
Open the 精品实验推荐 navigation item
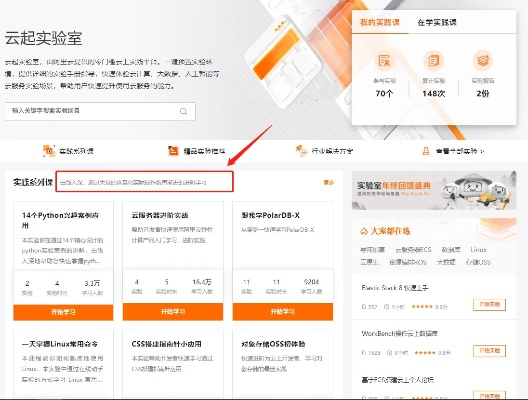[x=197, y=151]
